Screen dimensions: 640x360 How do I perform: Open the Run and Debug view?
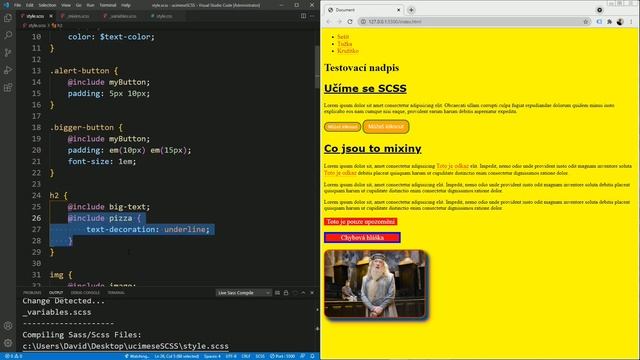click(x=8, y=70)
